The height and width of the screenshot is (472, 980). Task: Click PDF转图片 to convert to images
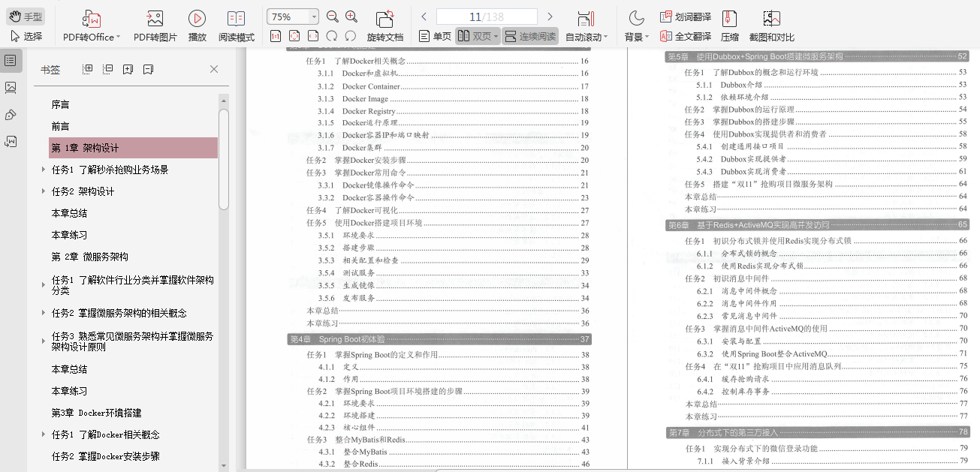[x=155, y=26]
